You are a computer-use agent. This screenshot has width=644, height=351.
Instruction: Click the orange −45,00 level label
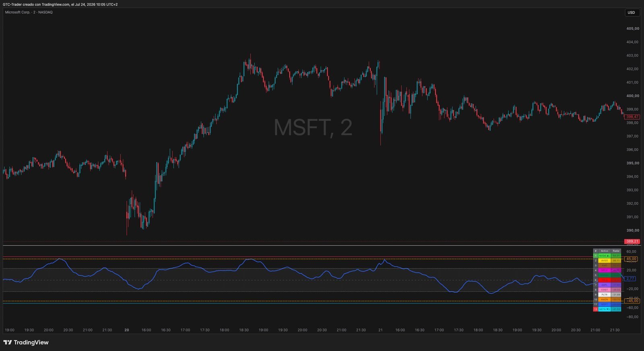632,301
